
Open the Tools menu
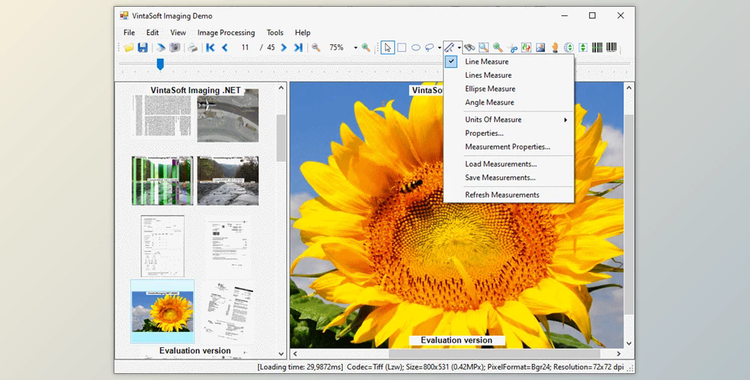point(275,33)
